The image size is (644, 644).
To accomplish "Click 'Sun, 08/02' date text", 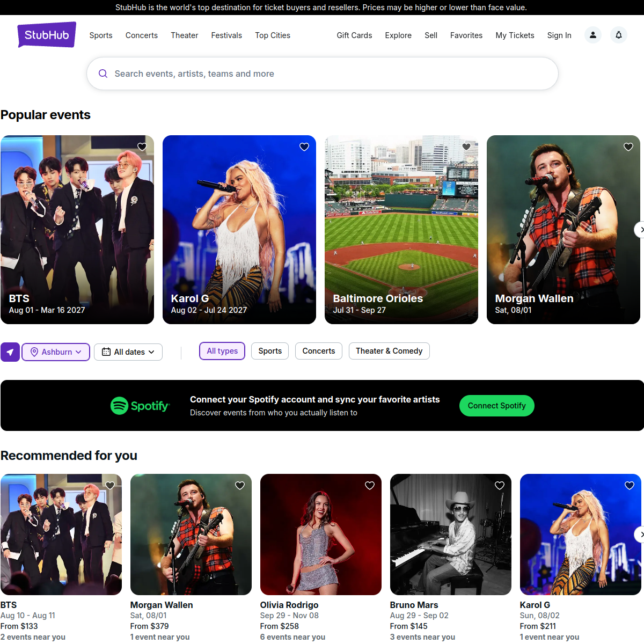I will pos(540,616).
